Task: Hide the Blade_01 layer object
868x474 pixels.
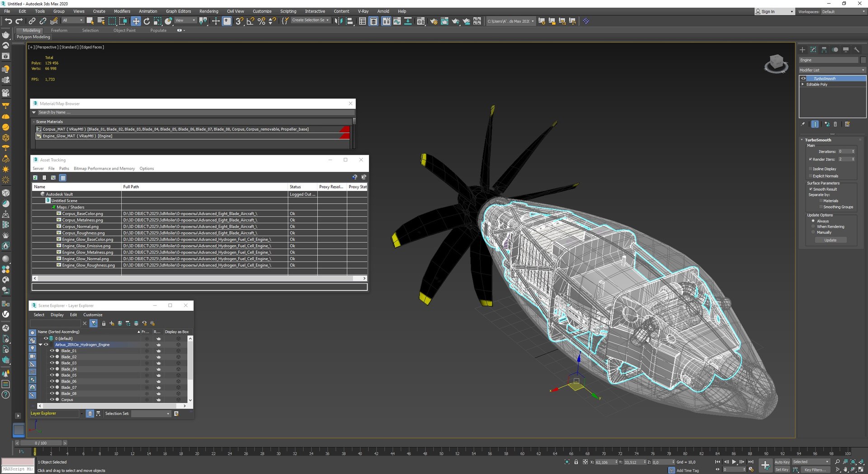Action: click(52, 351)
